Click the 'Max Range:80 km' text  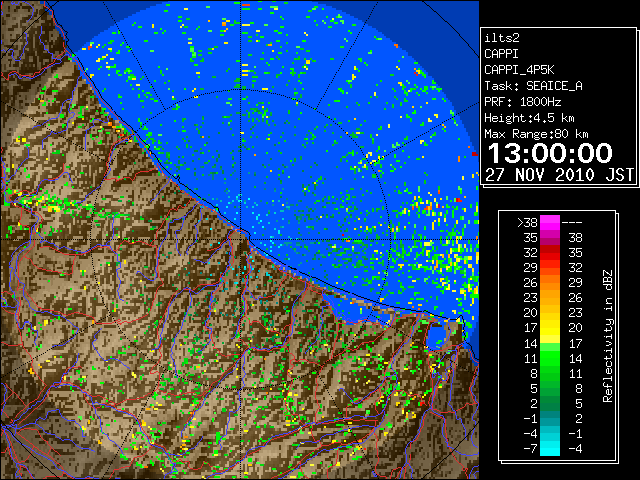coord(536,134)
